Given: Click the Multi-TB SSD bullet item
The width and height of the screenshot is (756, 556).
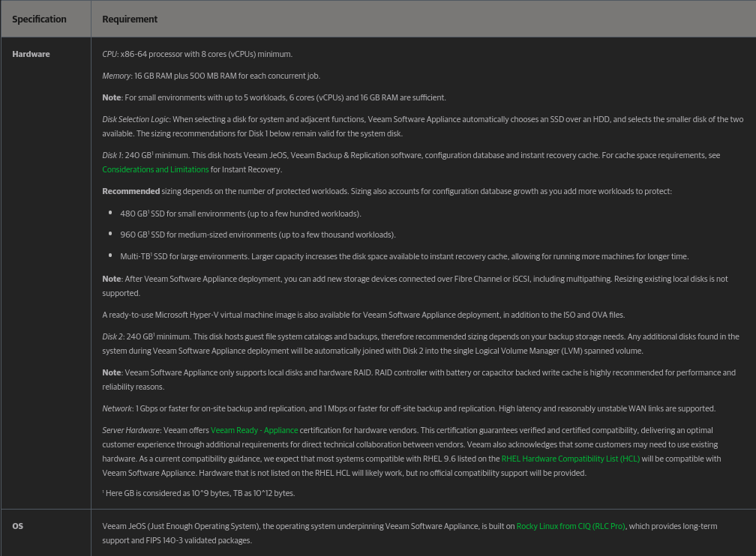Looking at the screenshot, I should [404, 256].
